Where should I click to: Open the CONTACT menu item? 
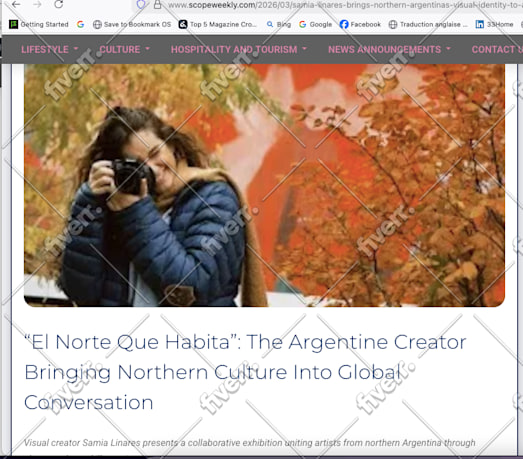point(497,49)
